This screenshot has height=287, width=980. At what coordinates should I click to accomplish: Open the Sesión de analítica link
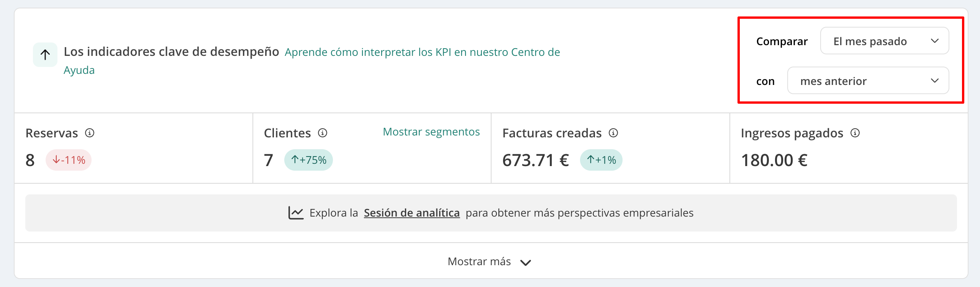tap(411, 213)
